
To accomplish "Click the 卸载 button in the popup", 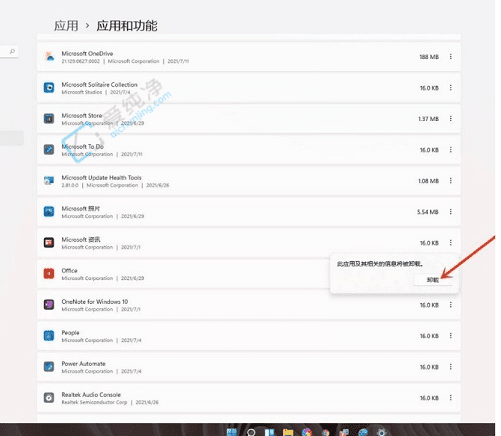I will pos(433,280).
